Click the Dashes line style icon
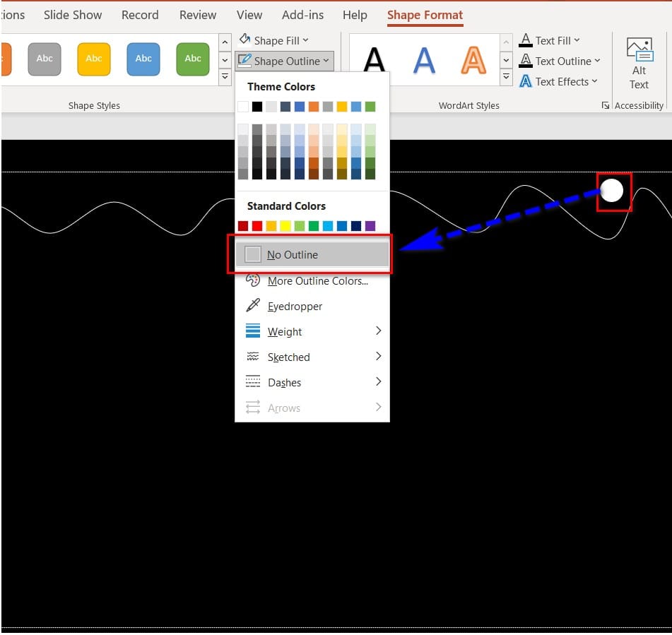Image resolution: width=672 pixels, height=635 pixels. 253,381
